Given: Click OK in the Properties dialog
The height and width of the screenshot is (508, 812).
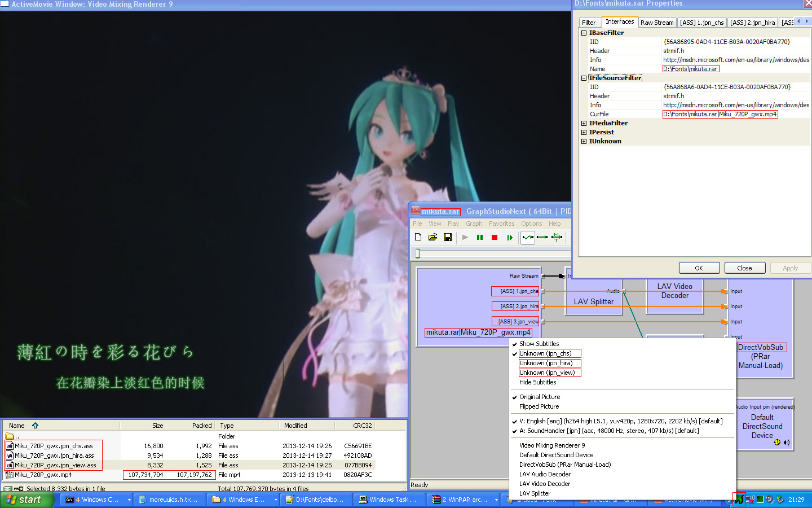Looking at the screenshot, I should (x=699, y=268).
